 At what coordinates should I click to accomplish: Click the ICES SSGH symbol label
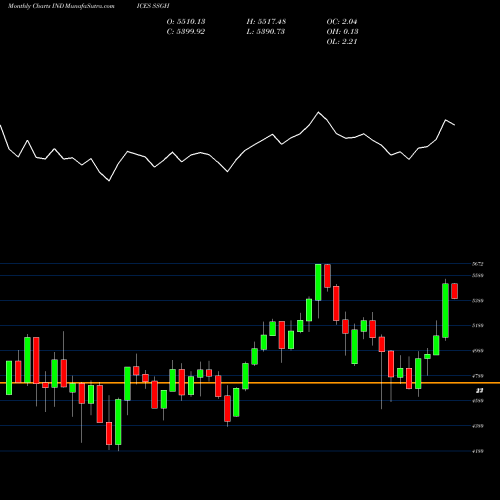tap(153, 6)
